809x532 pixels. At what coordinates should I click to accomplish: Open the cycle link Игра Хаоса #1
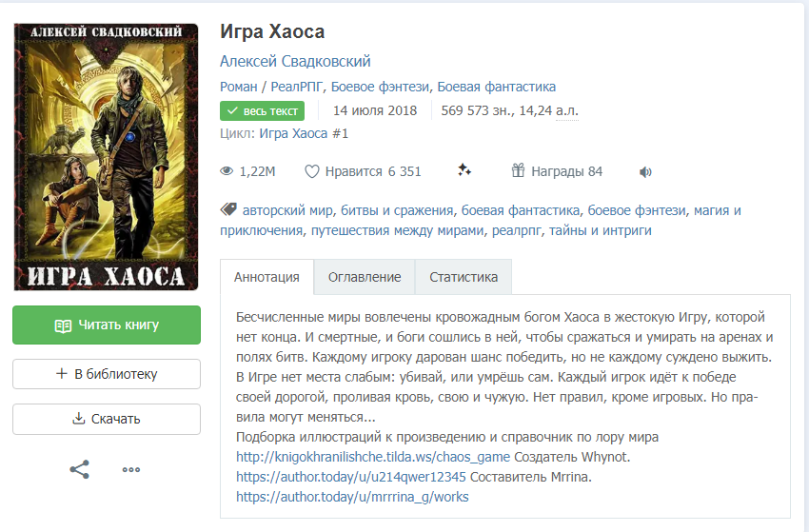(304, 133)
